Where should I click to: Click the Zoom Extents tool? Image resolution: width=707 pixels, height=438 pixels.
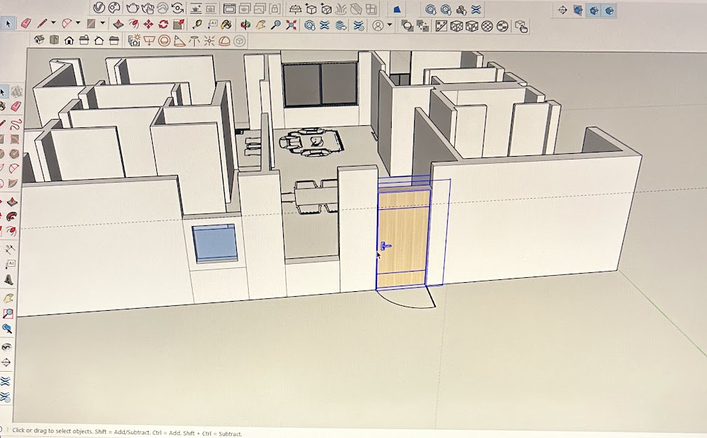[x=291, y=25]
